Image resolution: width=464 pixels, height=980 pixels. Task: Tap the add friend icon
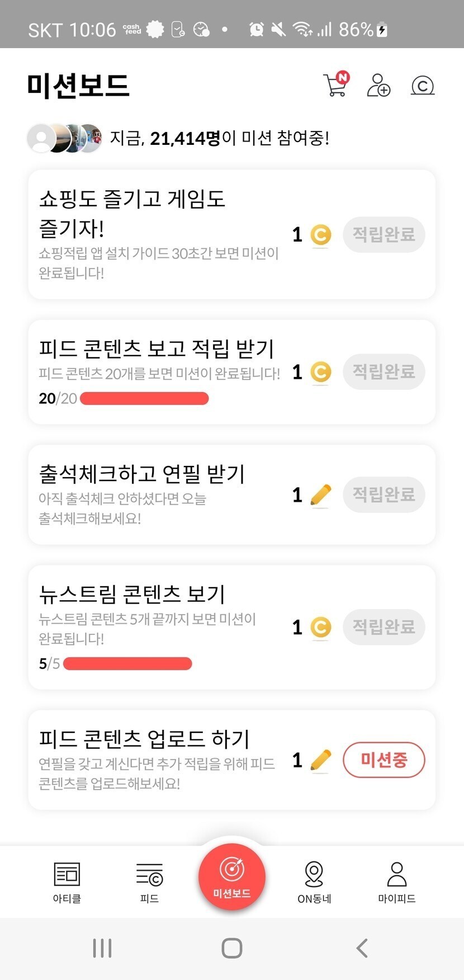(x=378, y=86)
